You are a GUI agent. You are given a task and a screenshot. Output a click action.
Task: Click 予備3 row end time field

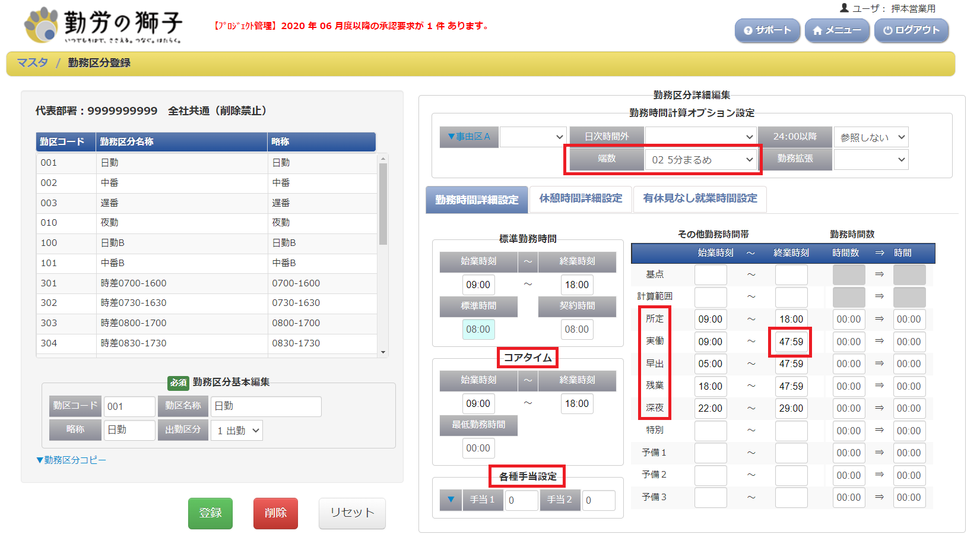791,498
